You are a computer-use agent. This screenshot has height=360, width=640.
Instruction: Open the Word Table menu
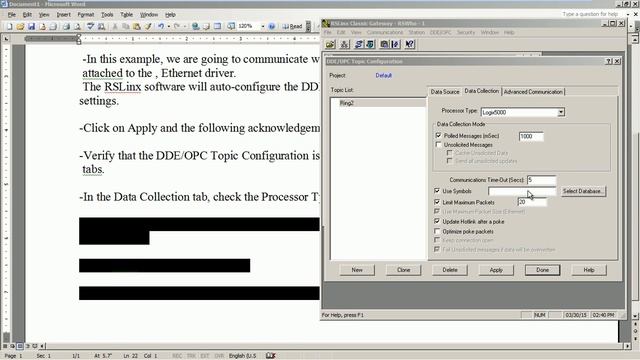[127, 14]
